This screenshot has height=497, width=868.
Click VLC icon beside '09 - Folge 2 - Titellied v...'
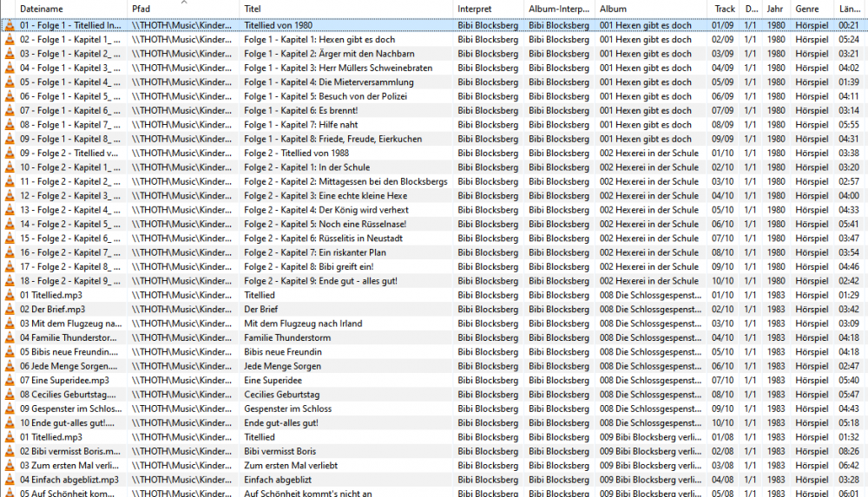pos(10,154)
